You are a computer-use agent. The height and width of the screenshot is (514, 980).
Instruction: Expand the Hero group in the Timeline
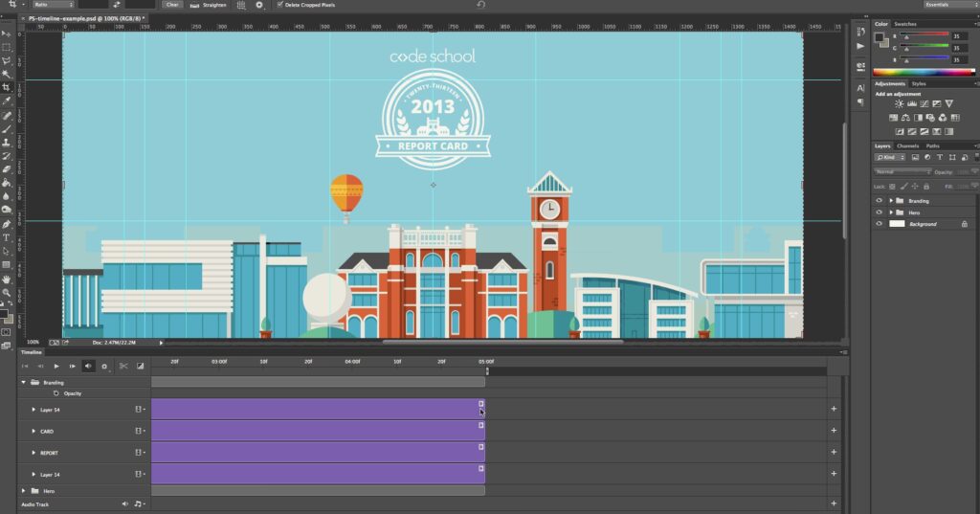tap(24, 491)
